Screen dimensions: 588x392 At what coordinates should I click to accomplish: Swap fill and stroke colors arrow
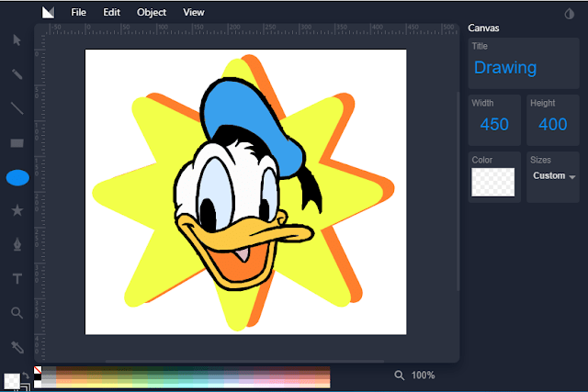click(x=25, y=375)
